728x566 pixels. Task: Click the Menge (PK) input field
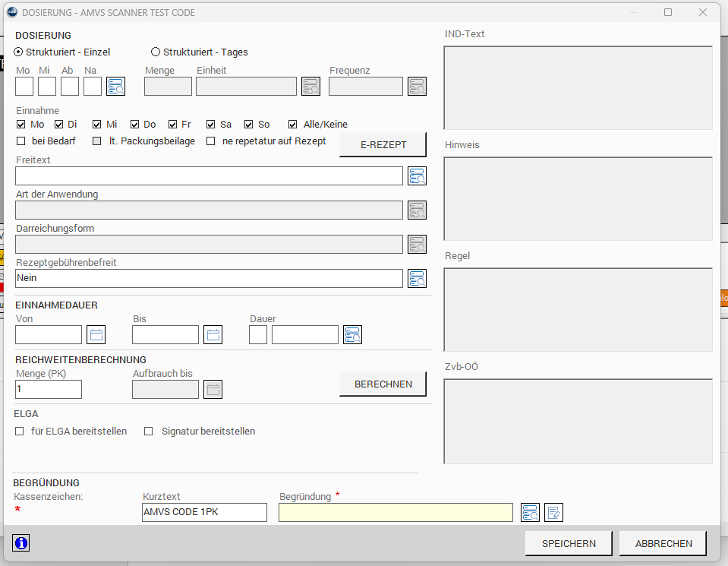(x=49, y=390)
